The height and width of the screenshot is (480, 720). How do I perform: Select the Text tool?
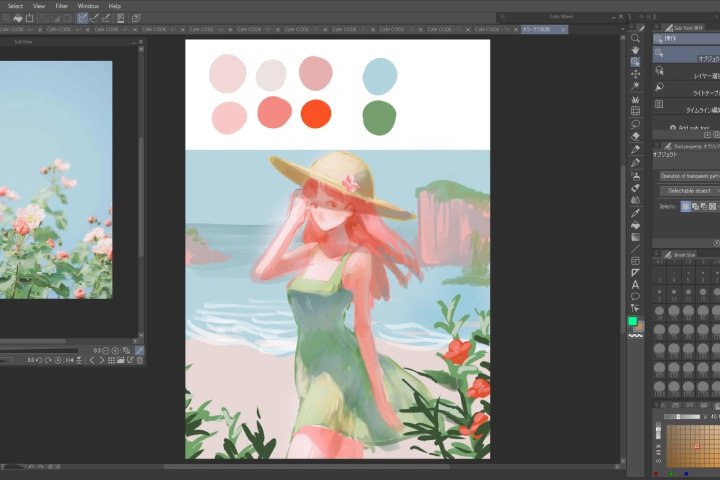[x=635, y=284]
